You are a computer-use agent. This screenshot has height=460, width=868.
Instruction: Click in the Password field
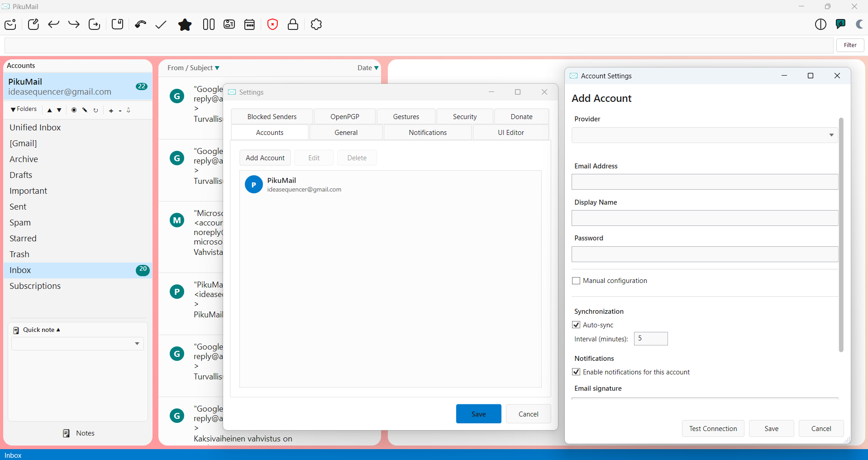tap(705, 254)
